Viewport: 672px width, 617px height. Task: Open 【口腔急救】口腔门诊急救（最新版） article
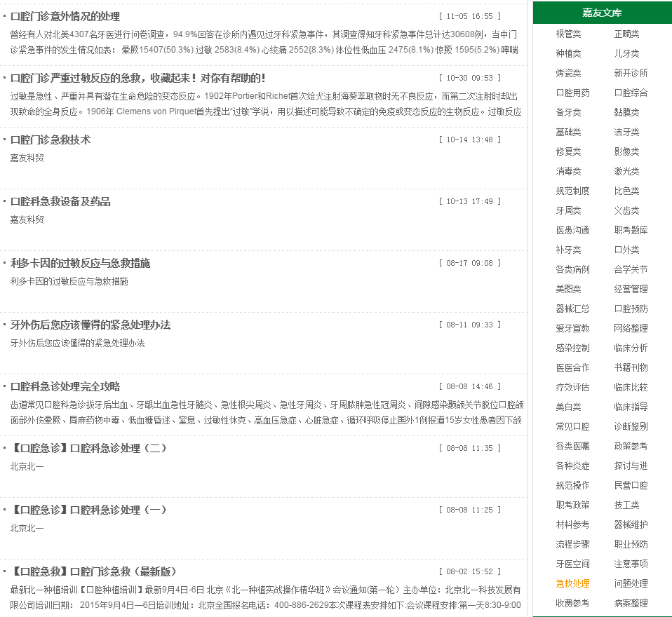(x=93, y=571)
